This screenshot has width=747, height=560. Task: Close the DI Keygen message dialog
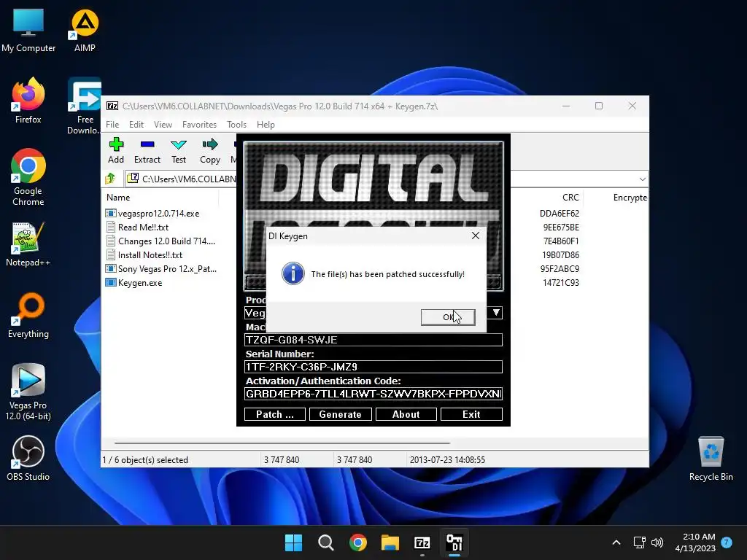pos(476,236)
